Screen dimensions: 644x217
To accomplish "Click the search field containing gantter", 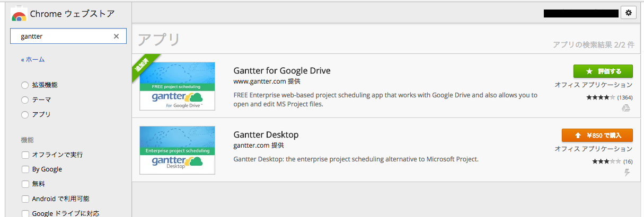I will (x=64, y=37).
